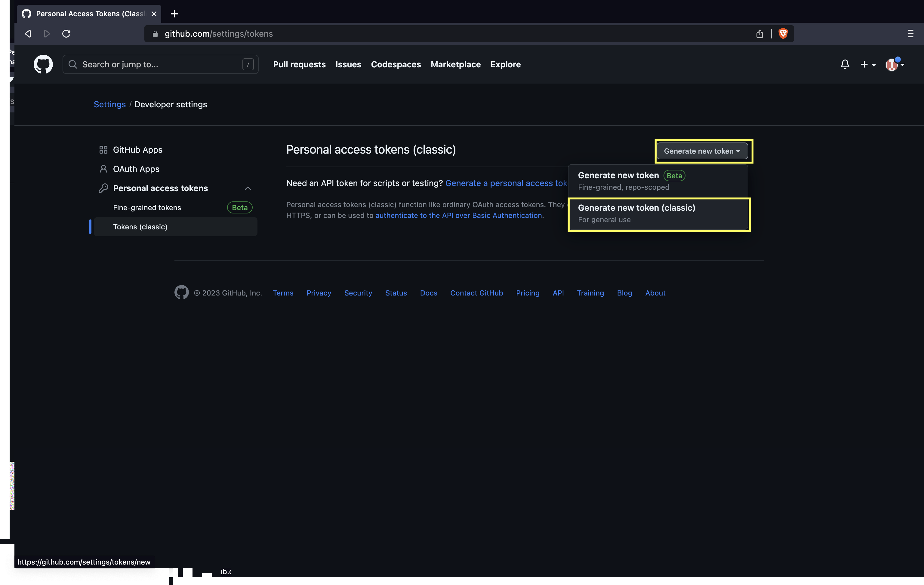Open Explore in the header
This screenshot has height=585, width=924.
pyautogui.click(x=505, y=64)
